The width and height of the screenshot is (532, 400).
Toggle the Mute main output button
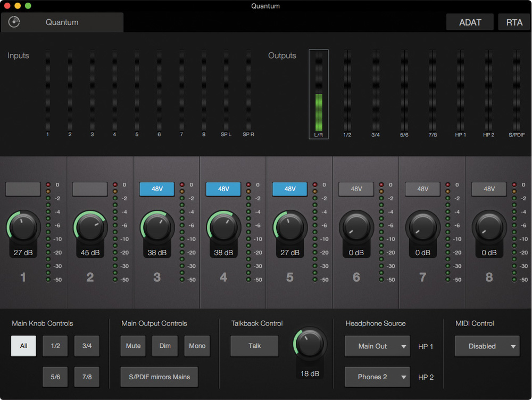(133, 346)
